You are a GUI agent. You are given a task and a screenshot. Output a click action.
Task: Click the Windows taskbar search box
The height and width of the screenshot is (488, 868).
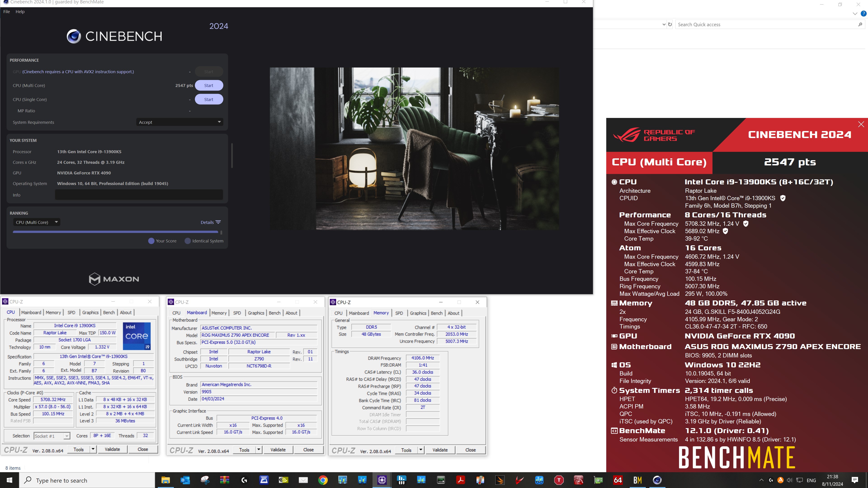pyautogui.click(x=87, y=480)
